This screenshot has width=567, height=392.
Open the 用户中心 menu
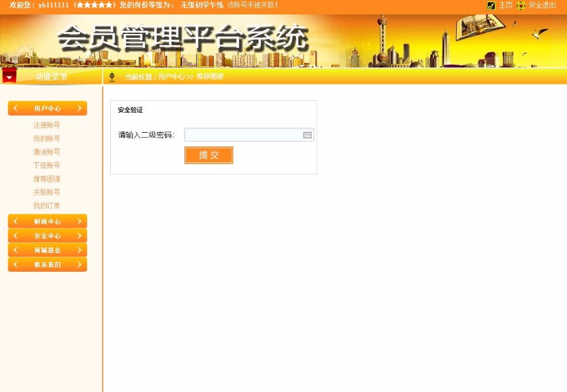47,108
